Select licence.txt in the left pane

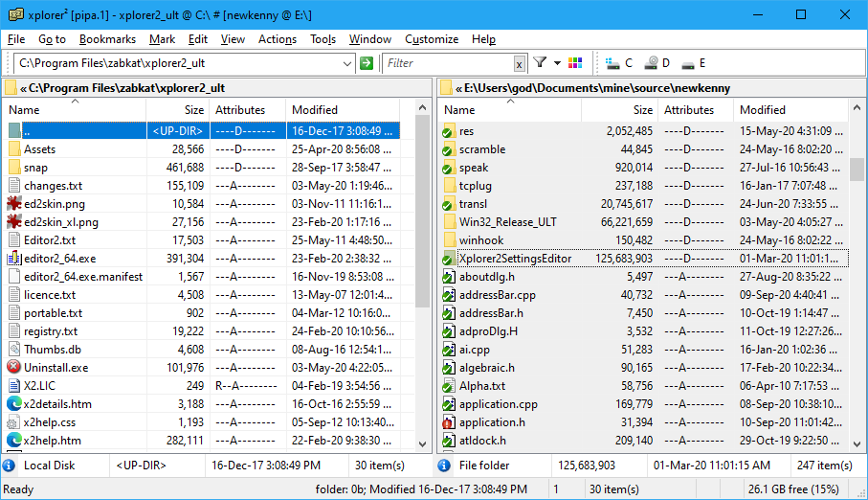[50, 295]
